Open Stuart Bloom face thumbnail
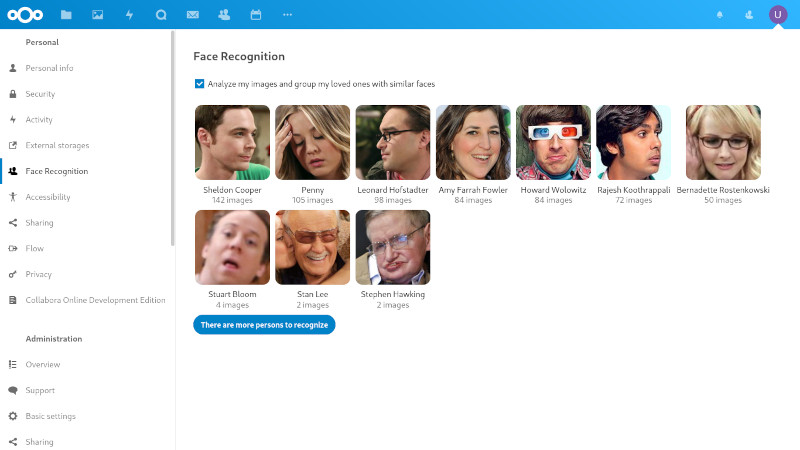This screenshot has width=800, height=450. coord(232,247)
